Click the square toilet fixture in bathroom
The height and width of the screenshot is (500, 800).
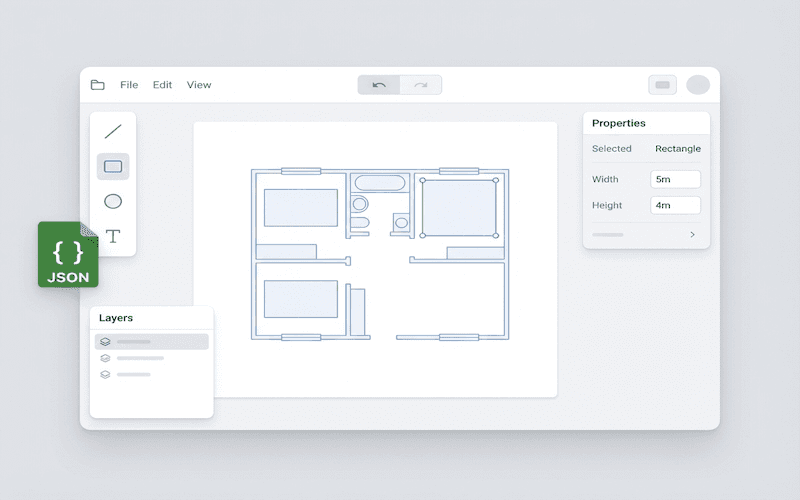tap(401, 222)
